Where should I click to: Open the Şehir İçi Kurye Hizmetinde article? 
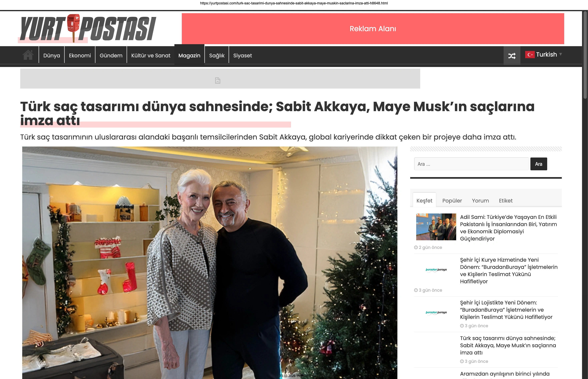pyautogui.click(x=509, y=271)
